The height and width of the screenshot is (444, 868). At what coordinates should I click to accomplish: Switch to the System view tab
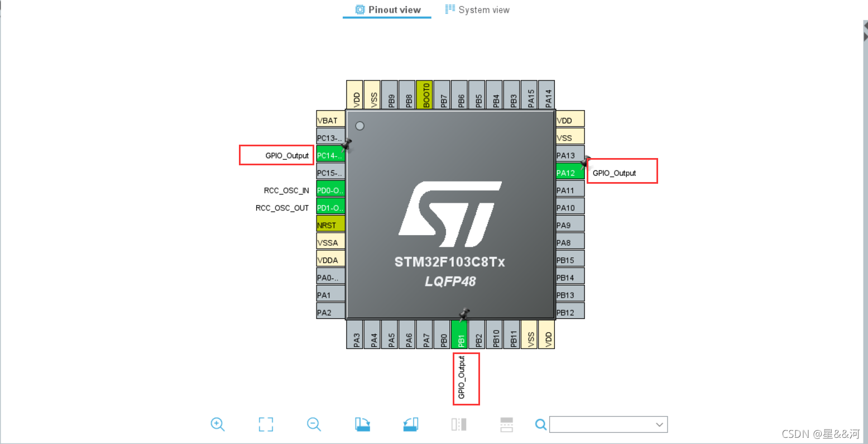click(483, 9)
